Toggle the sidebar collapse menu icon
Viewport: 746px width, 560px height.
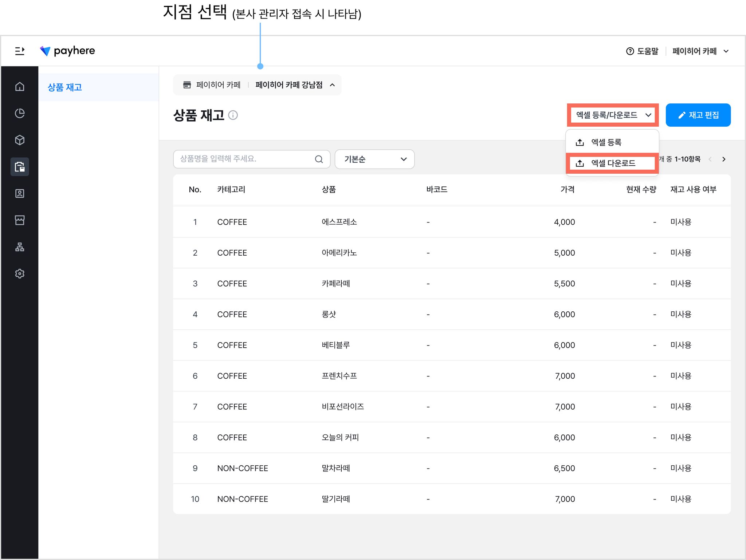(20, 51)
